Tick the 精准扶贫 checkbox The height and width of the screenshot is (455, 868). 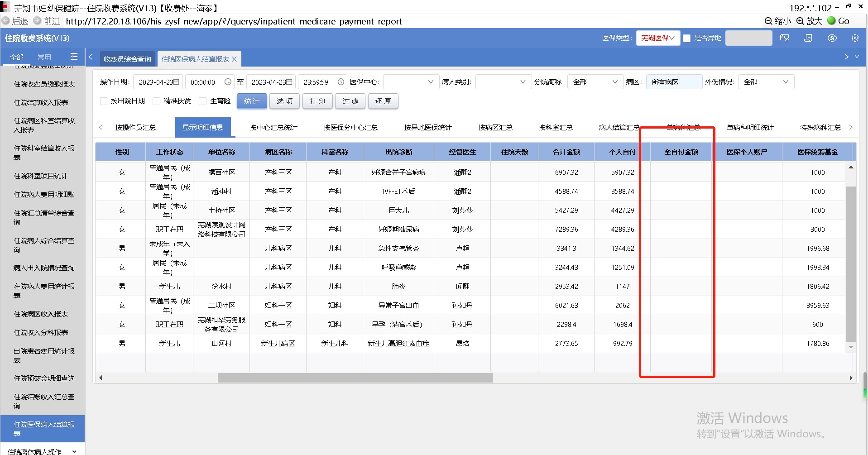click(x=157, y=101)
